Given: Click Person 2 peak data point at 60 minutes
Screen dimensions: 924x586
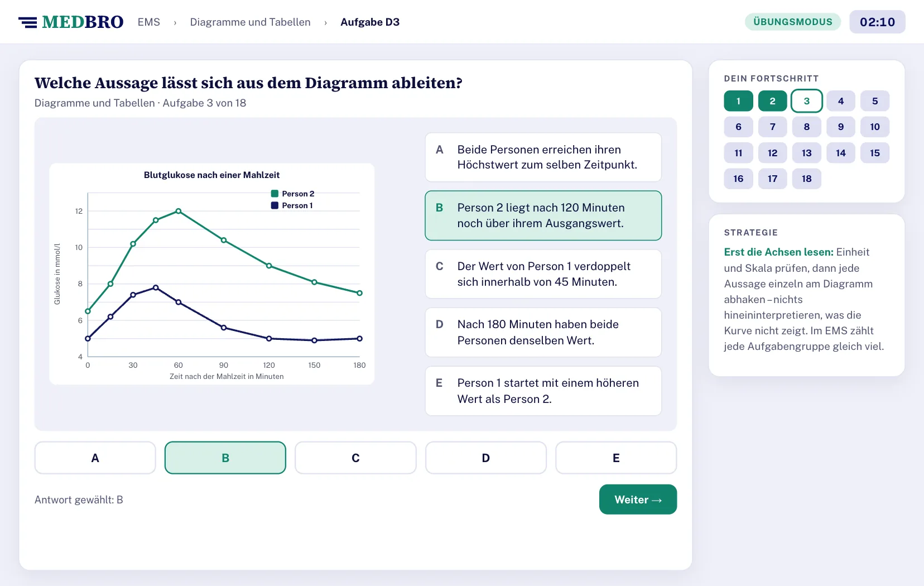Looking at the screenshot, I should point(179,211).
